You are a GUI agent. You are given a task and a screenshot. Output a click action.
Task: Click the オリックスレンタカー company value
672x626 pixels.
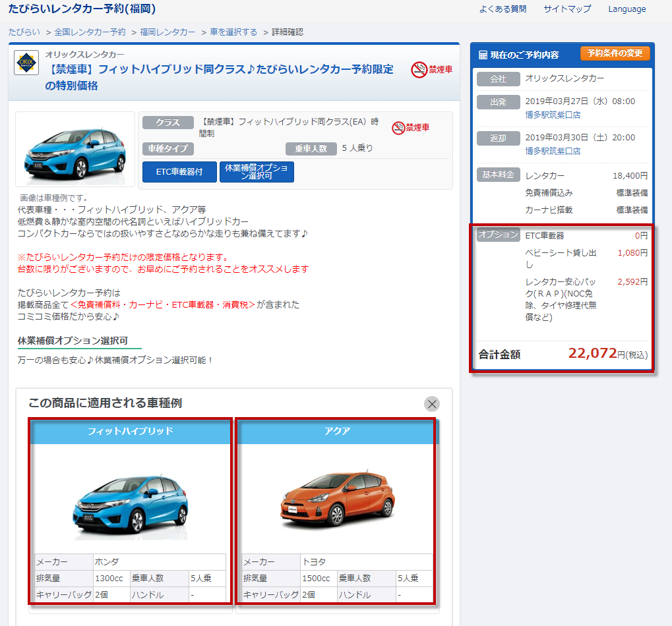coord(565,78)
